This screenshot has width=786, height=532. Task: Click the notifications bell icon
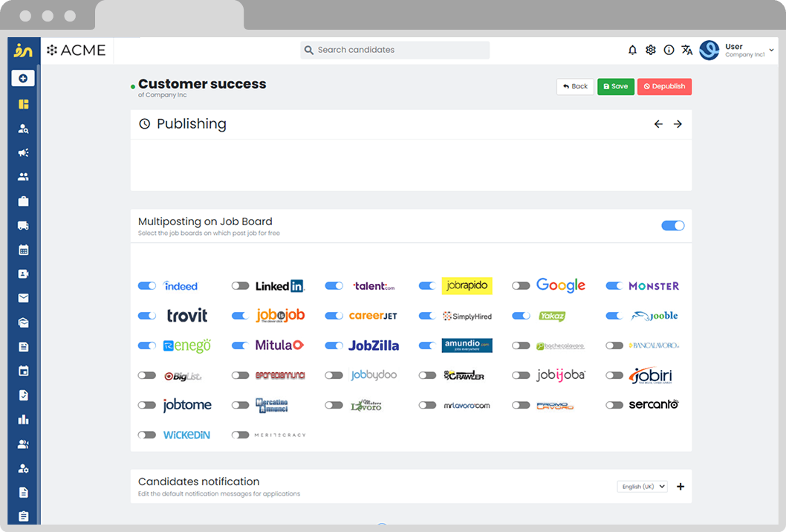click(x=633, y=50)
